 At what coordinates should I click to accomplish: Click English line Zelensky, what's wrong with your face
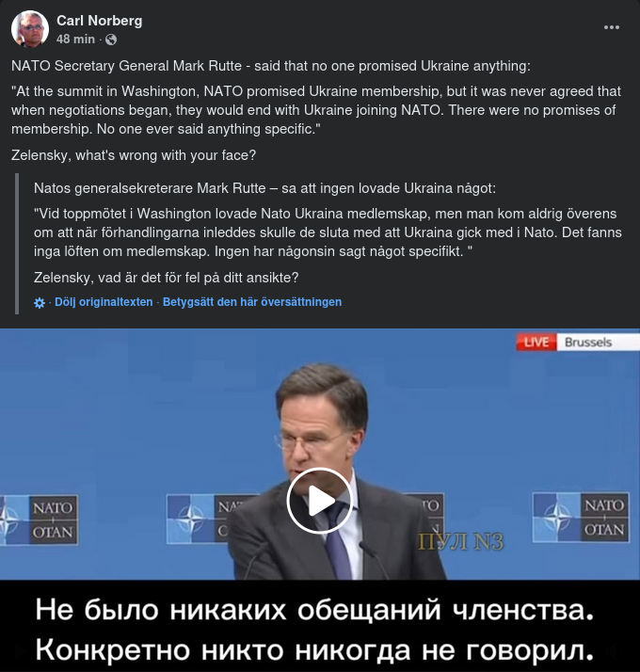(134, 155)
